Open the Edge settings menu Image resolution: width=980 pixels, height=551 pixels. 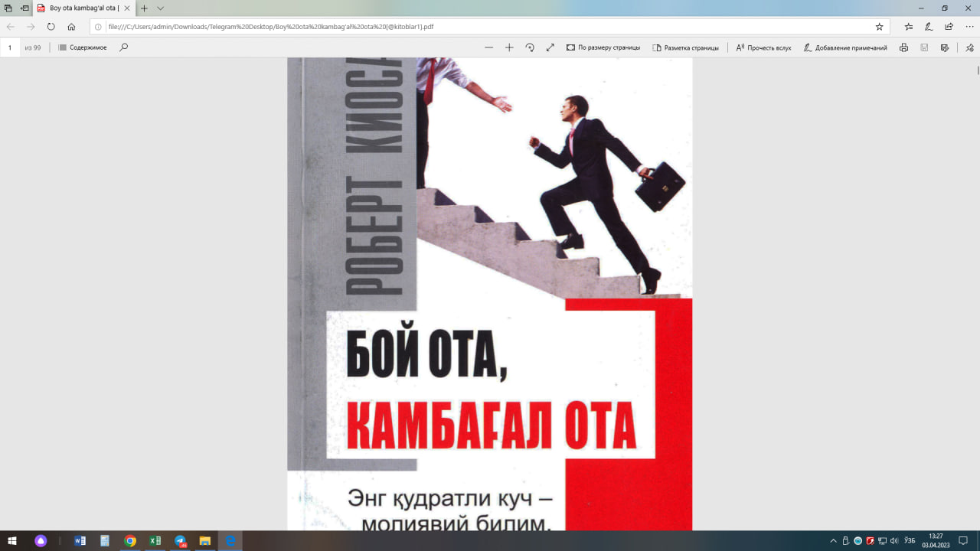pos(967,26)
